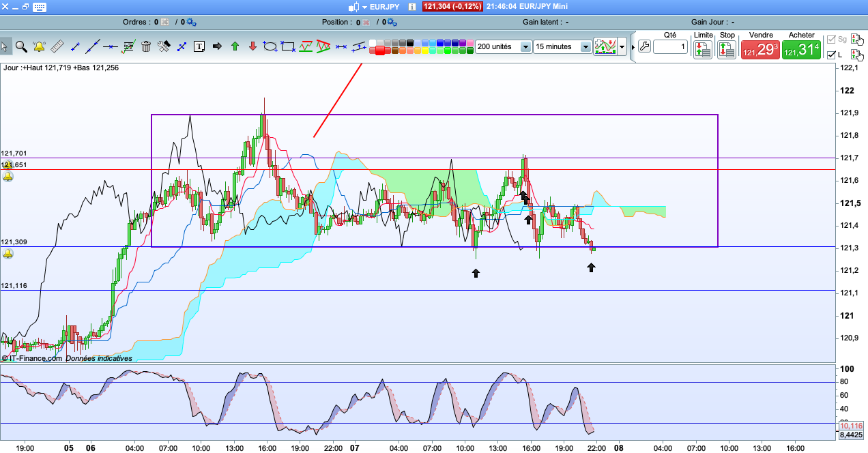
Task: Pick the green up arrow drawing tool
Action: 235,46
